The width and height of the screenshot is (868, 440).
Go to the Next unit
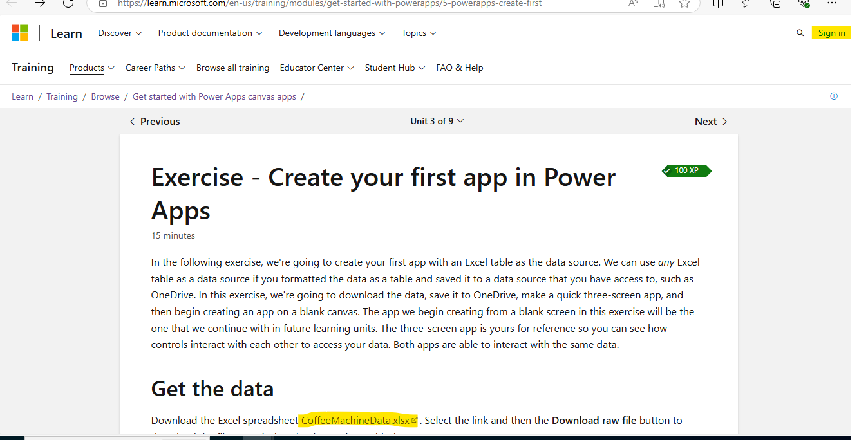point(711,121)
